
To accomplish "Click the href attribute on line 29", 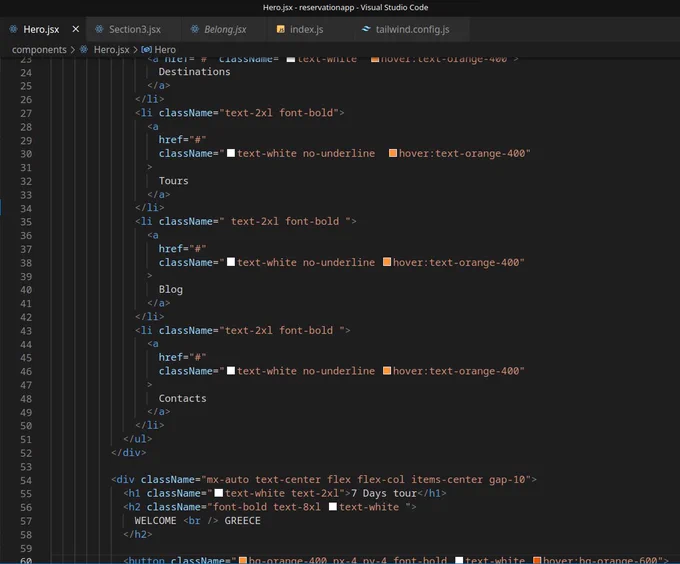I will click(182, 140).
